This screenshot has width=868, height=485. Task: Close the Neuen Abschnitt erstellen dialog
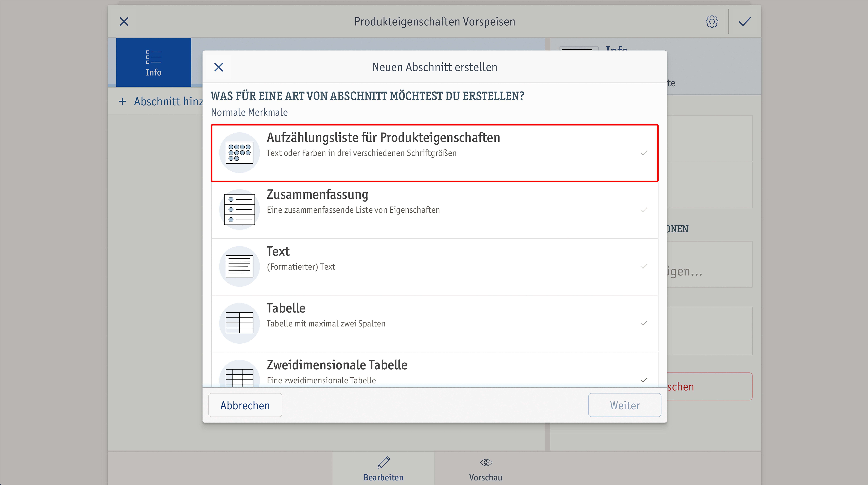(219, 67)
